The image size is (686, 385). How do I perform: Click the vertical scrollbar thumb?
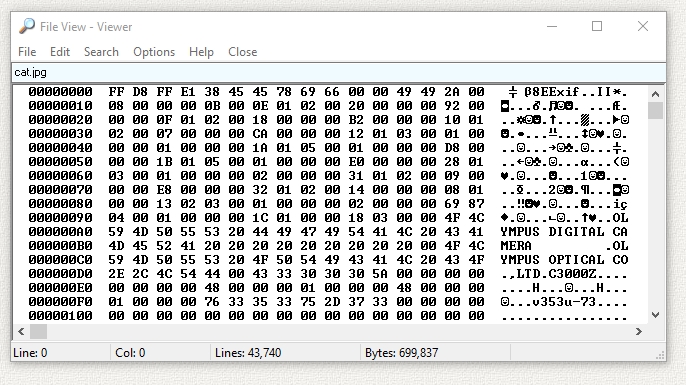coord(655,110)
